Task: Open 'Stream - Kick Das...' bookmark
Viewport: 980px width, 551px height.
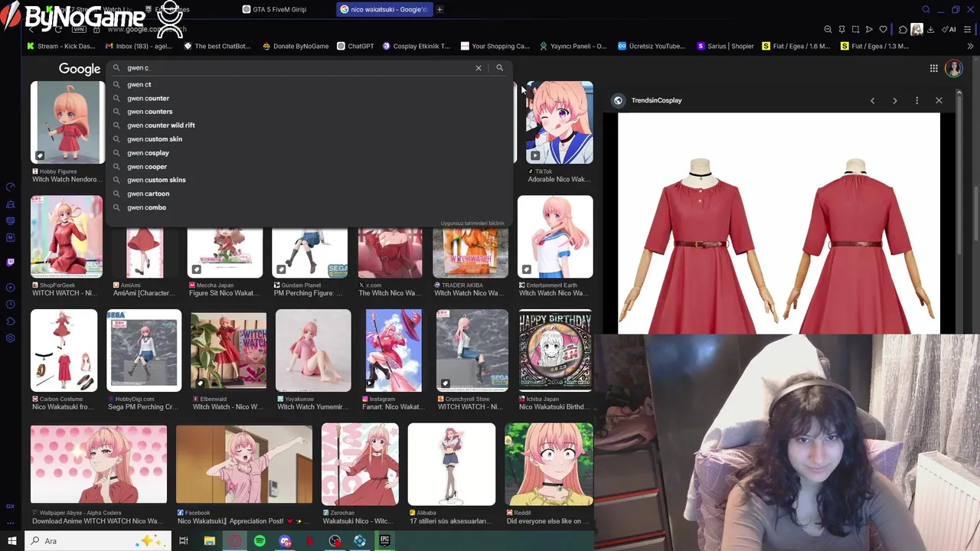Action: pyautogui.click(x=61, y=46)
